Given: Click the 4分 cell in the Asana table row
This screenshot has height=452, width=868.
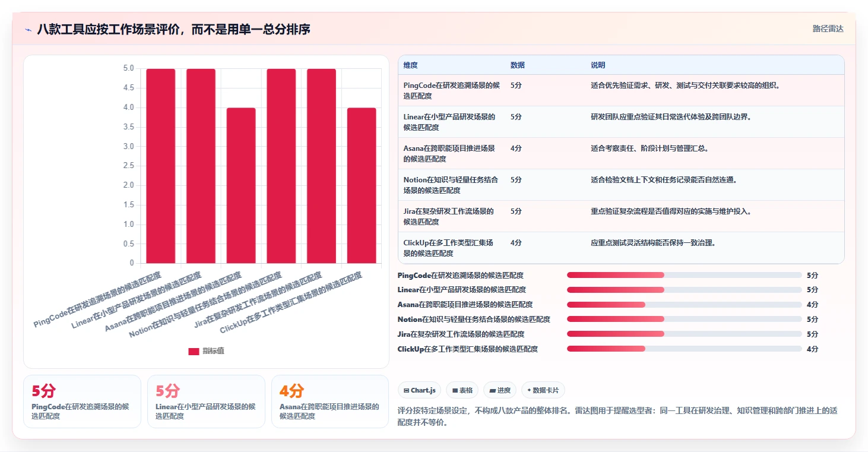Looking at the screenshot, I should [x=516, y=148].
